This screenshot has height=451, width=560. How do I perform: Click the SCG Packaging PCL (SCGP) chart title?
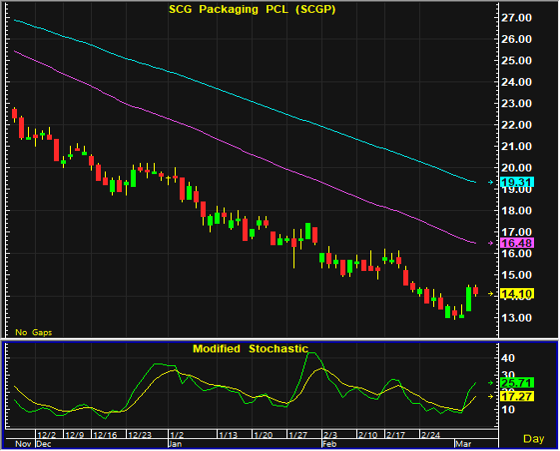pyautogui.click(x=252, y=10)
